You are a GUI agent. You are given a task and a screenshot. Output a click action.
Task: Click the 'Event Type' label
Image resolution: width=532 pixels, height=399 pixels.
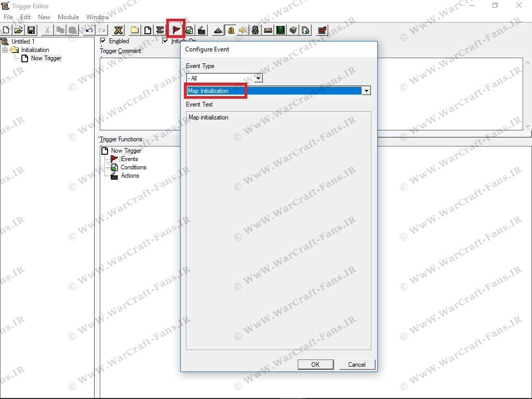[200, 66]
